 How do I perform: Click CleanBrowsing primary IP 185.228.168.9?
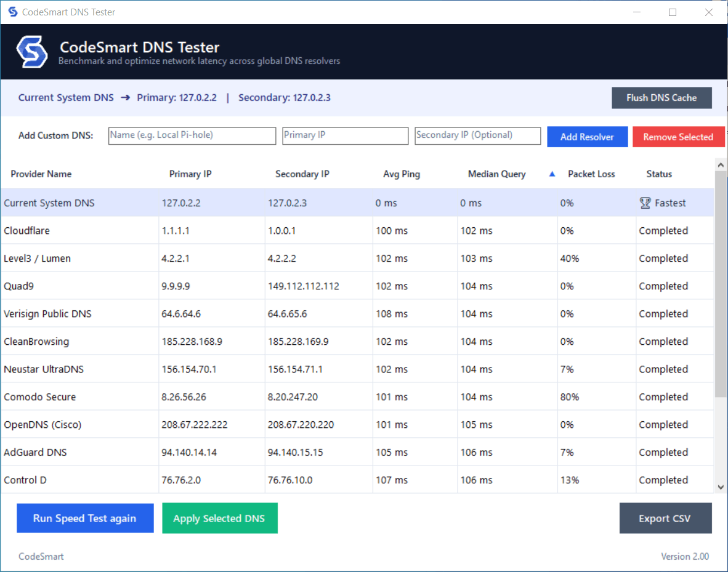[x=192, y=342]
